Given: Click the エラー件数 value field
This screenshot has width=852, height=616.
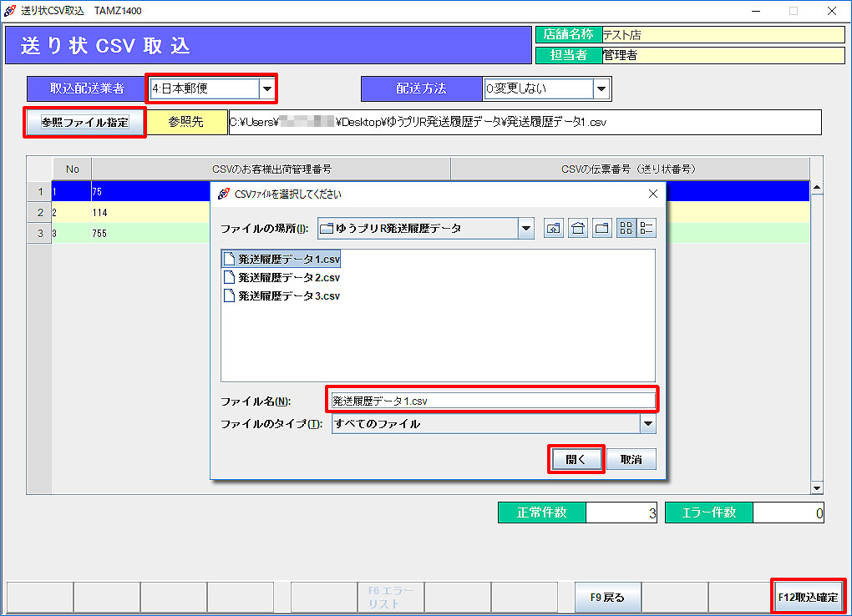Looking at the screenshot, I should click(x=789, y=512).
